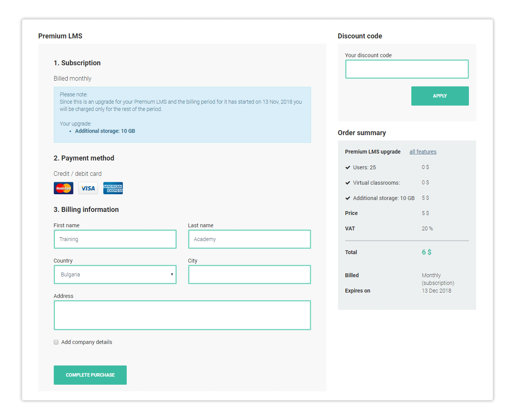Click the Monthly (subscription) billing value
Viewport: 515px width, 420px height.
point(438,279)
